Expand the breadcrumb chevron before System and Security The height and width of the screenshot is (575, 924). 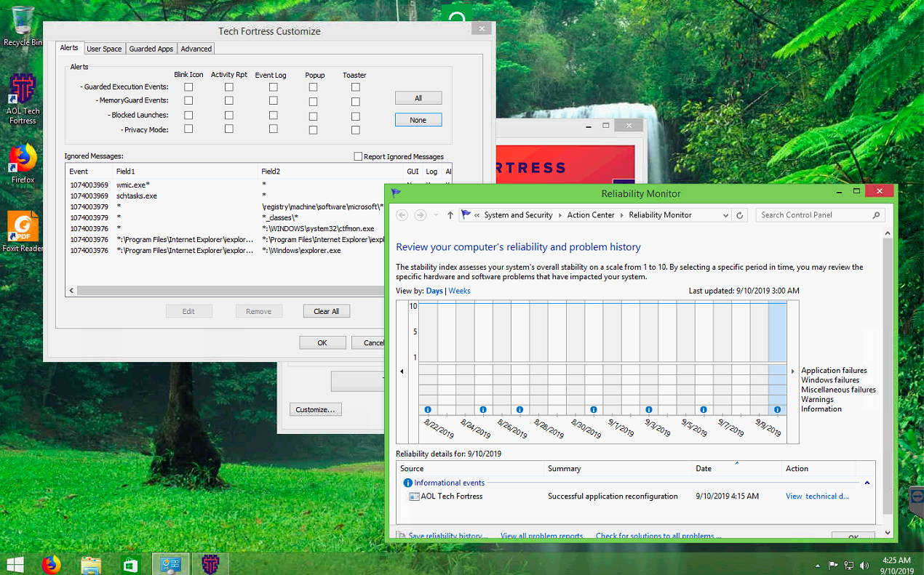477,215
